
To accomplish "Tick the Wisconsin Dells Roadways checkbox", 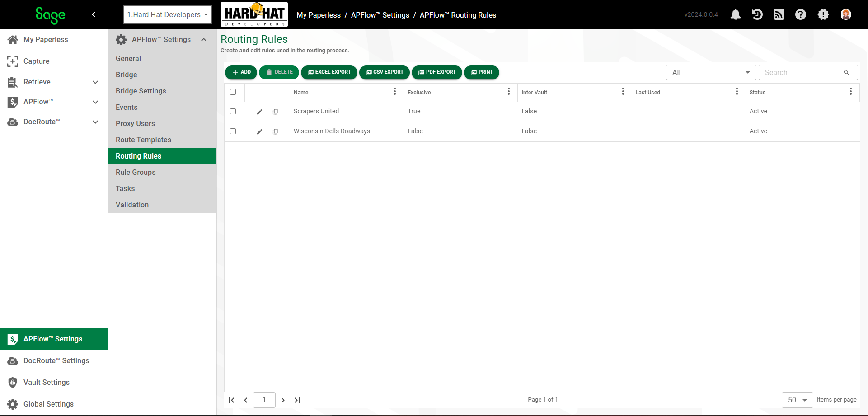I will point(233,131).
